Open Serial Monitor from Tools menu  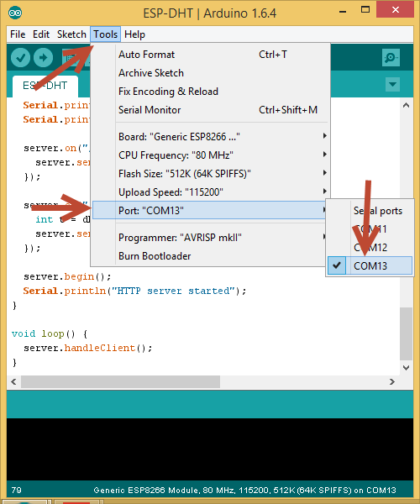point(211,110)
